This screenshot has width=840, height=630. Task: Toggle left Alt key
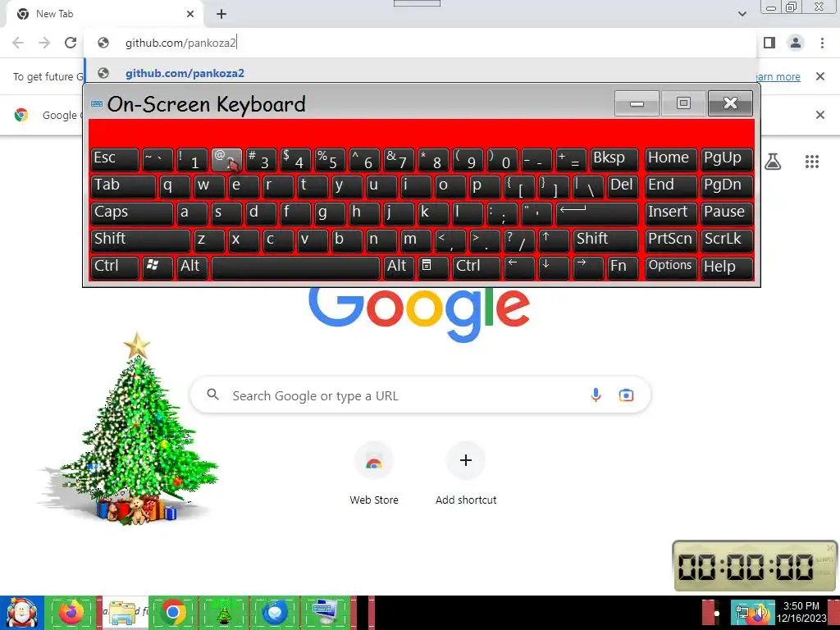click(x=192, y=267)
